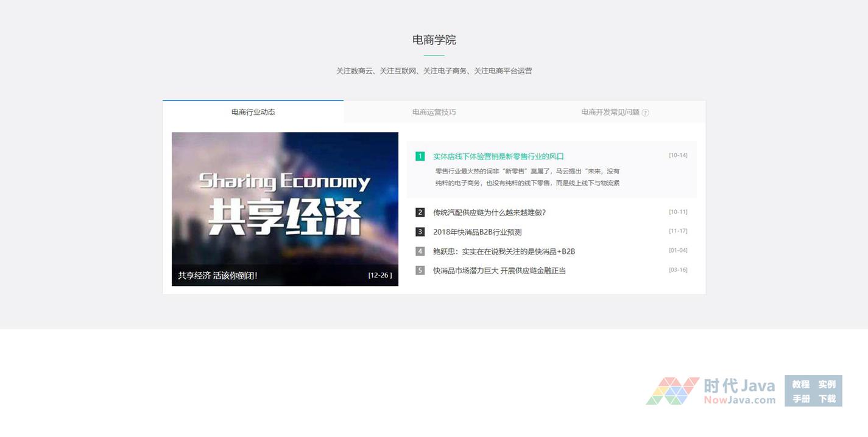Click the gray number 5 badge
The image size is (868, 437).
point(420,270)
